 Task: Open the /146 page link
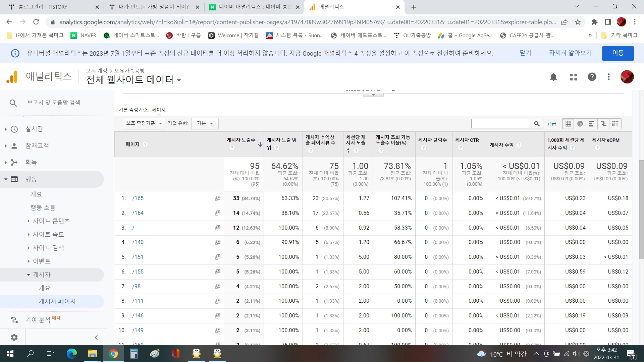138,316
